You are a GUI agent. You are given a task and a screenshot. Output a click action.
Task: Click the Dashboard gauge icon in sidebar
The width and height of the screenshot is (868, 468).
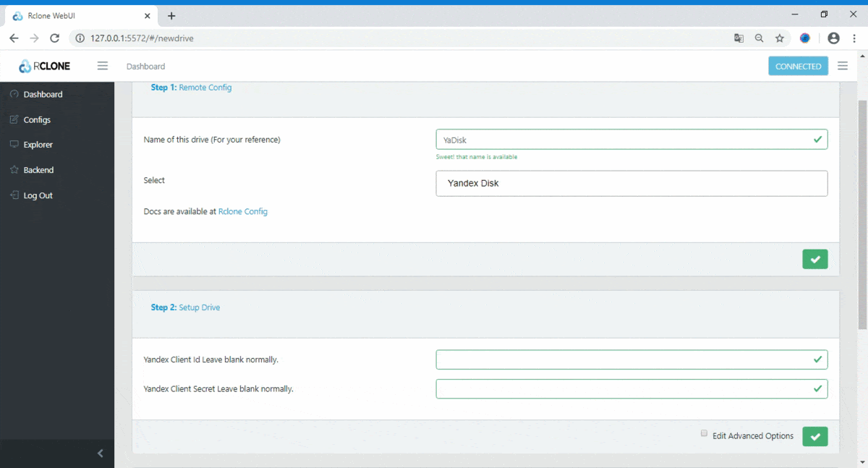click(x=14, y=94)
